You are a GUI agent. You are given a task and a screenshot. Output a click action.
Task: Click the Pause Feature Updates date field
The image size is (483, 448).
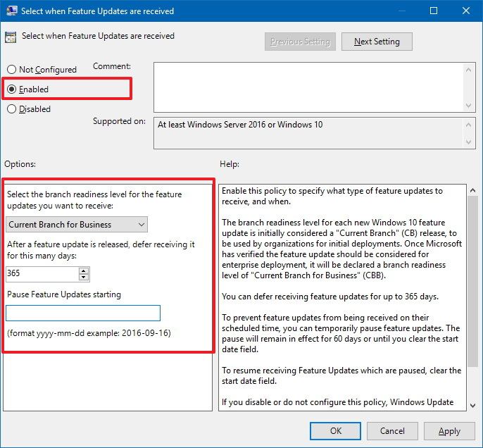point(83,313)
